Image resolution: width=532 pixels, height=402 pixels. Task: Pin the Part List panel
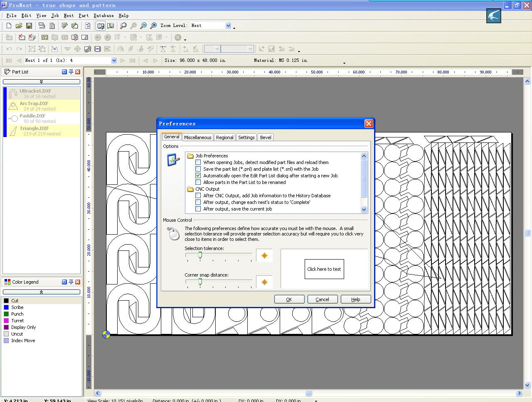pos(71,72)
